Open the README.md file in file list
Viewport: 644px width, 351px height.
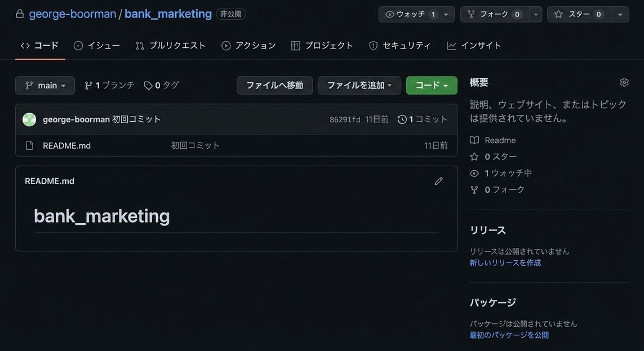click(x=66, y=146)
